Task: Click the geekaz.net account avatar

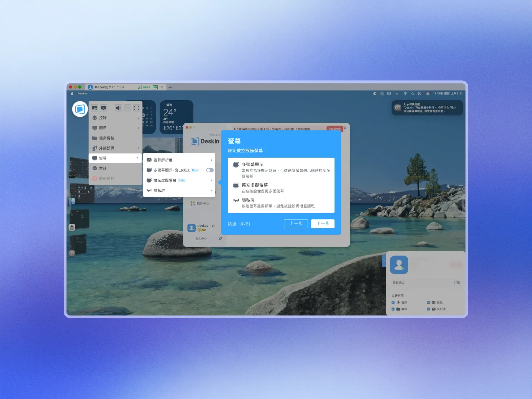Action: click(191, 228)
